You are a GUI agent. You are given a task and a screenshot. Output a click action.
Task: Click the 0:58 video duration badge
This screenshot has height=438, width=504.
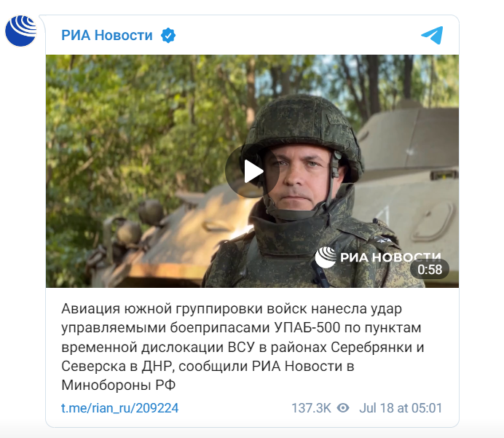coord(430,270)
